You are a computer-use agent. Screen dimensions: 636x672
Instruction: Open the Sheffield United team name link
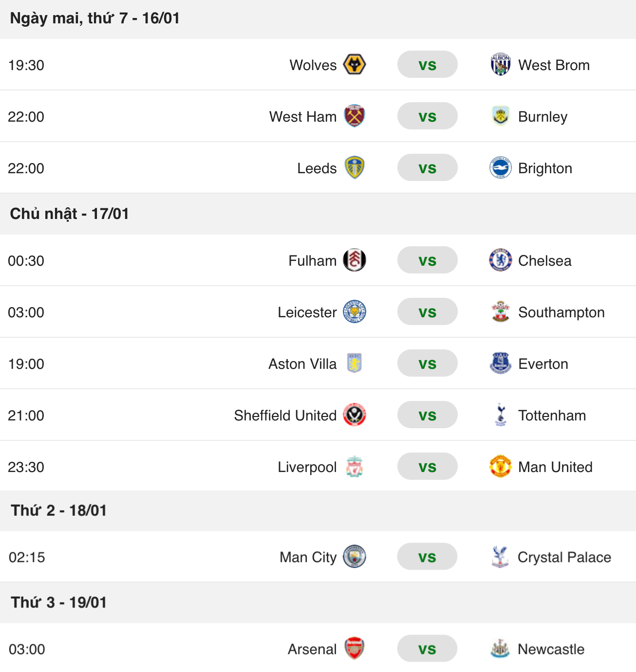[x=285, y=415]
